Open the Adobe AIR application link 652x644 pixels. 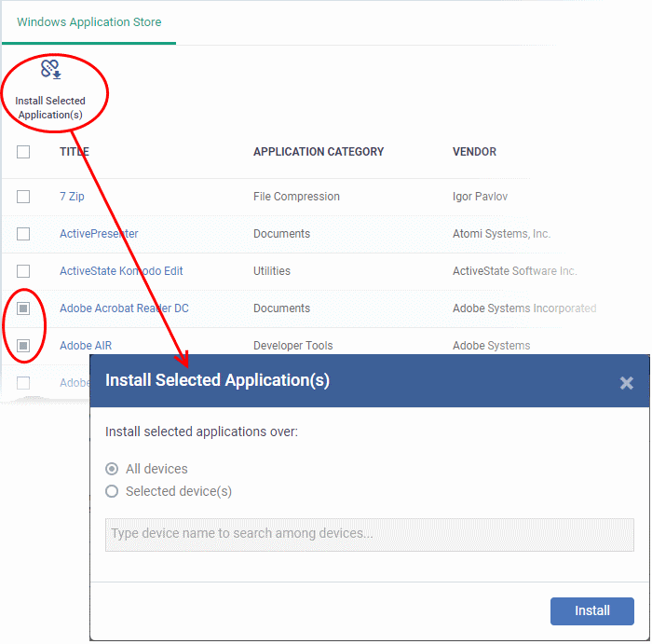(x=86, y=346)
